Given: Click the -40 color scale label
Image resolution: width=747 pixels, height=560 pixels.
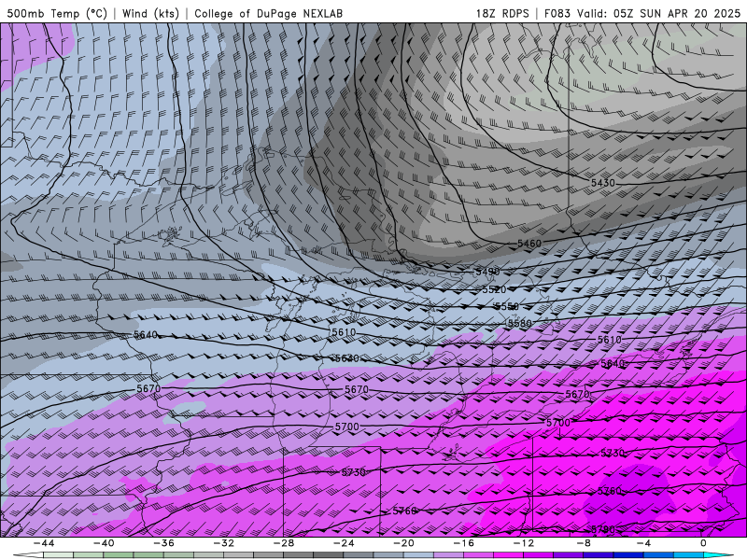Looking at the screenshot, I should (104, 543).
